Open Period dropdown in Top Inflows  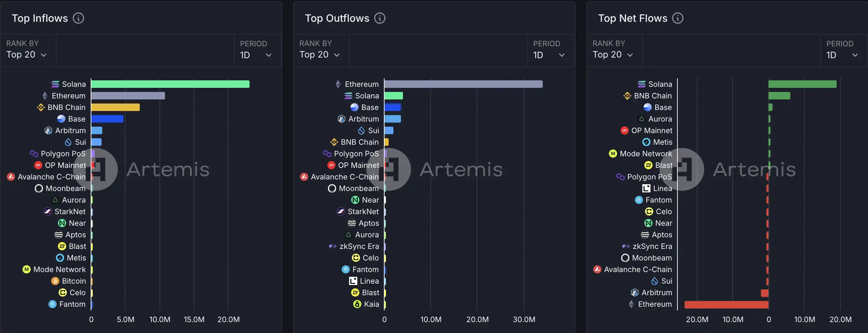[x=256, y=55]
